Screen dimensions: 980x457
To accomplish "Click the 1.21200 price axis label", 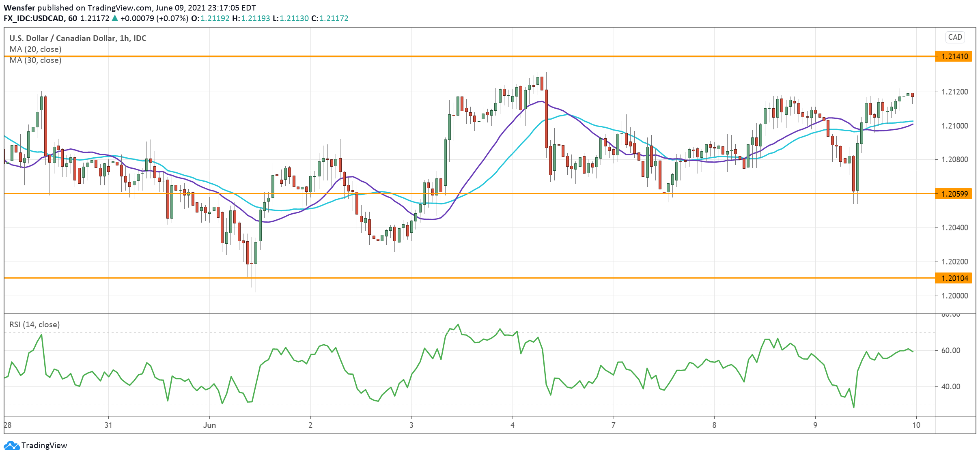I will point(954,92).
